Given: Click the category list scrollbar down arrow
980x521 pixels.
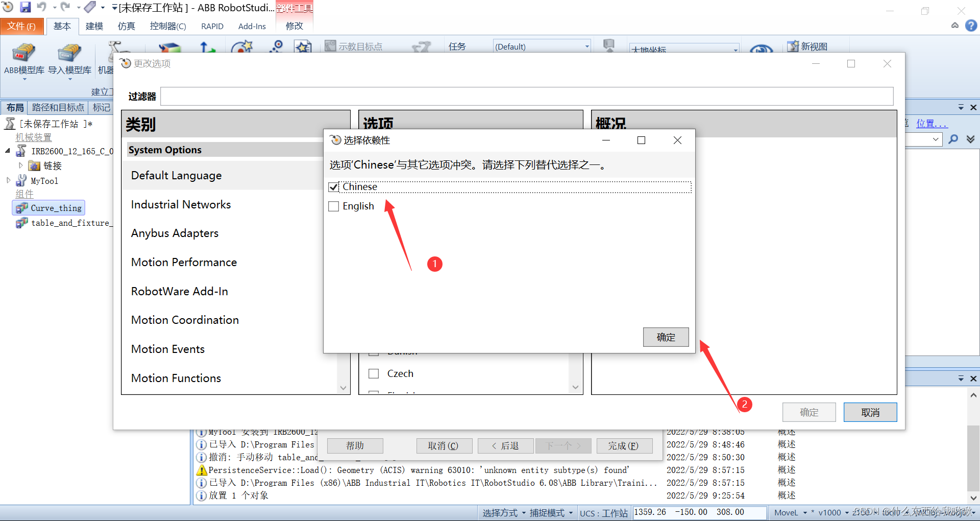Looking at the screenshot, I should [344, 388].
